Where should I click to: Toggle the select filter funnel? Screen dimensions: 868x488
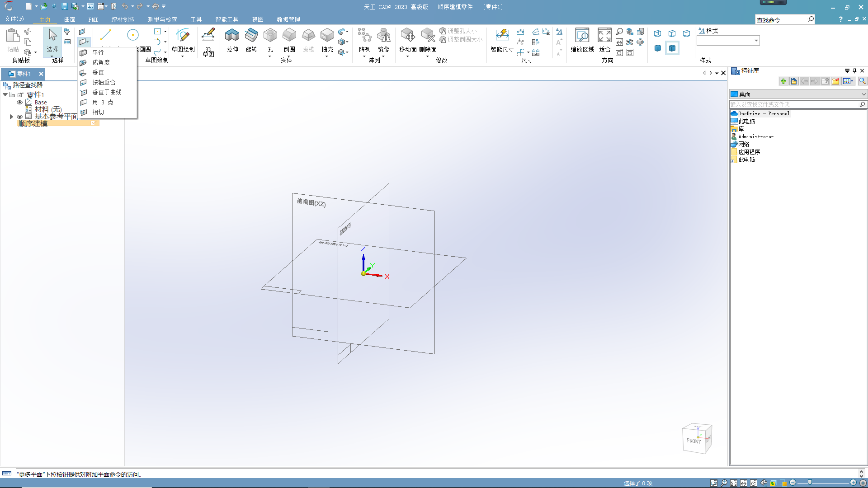(67, 32)
